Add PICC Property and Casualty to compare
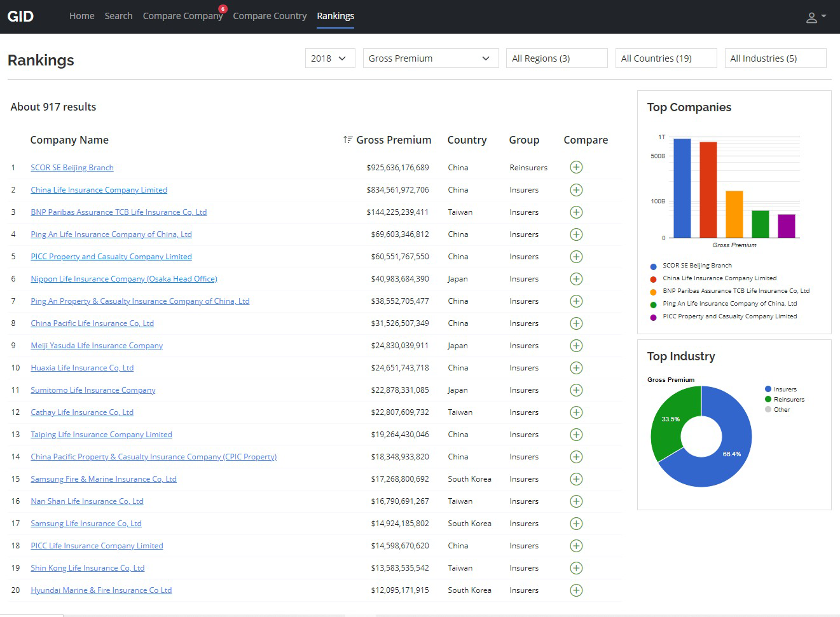840x617 pixels. tap(576, 256)
